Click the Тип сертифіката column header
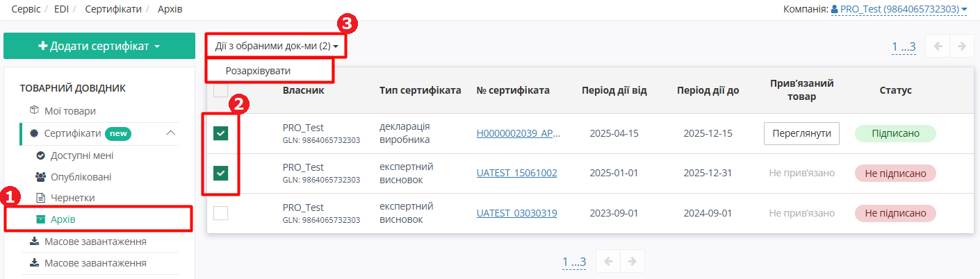Image resolution: width=980 pixels, height=279 pixels. (x=420, y=90)
